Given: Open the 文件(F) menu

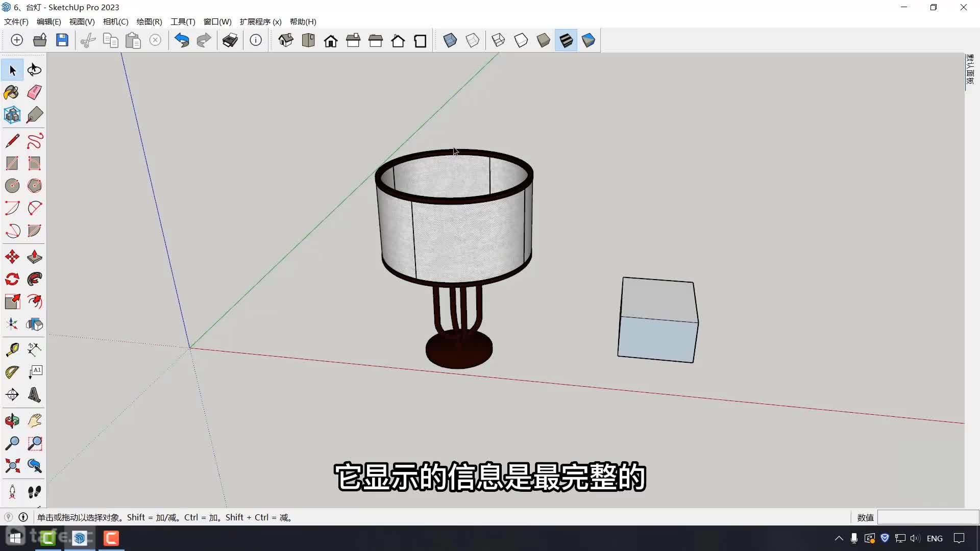Looking at the screenshot, I should tap(16, 21).
